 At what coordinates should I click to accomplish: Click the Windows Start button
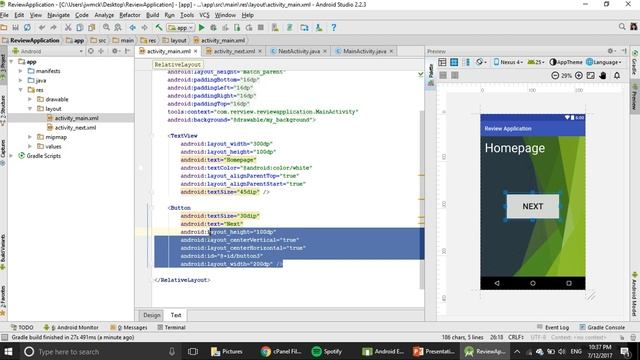[x=8, y=351]
